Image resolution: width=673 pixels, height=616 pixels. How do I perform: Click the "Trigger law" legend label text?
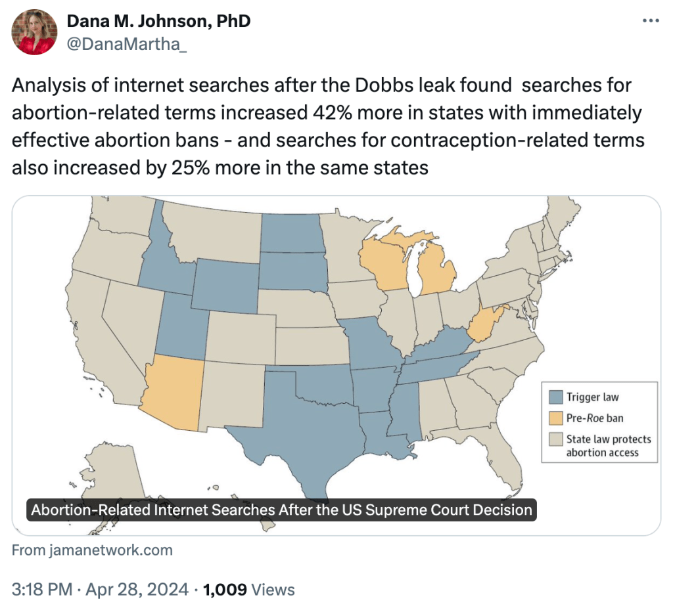[x=592, y=397]
